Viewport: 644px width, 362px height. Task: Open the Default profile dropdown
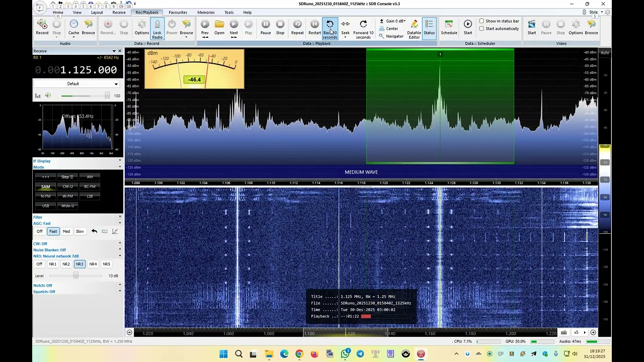(x=76, y=84)
